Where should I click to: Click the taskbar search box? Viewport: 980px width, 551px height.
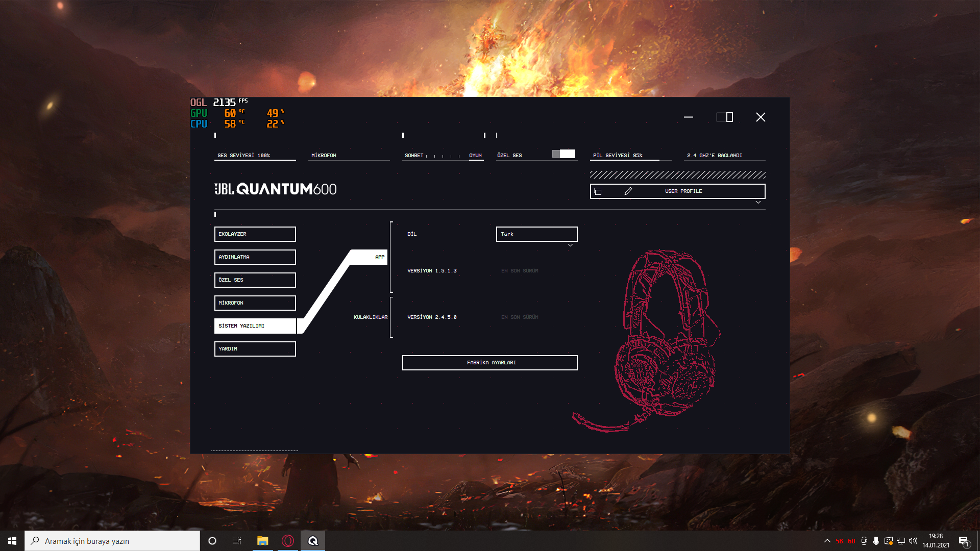112,541
